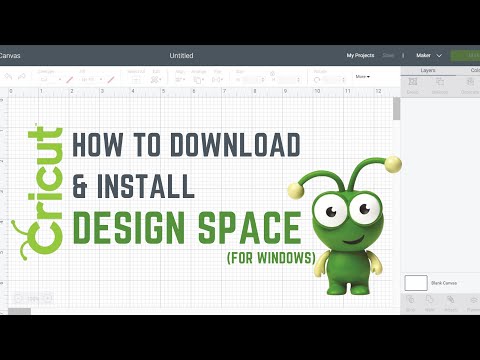
Task: Open the Linetype dropdown
Action: (49, 80)
